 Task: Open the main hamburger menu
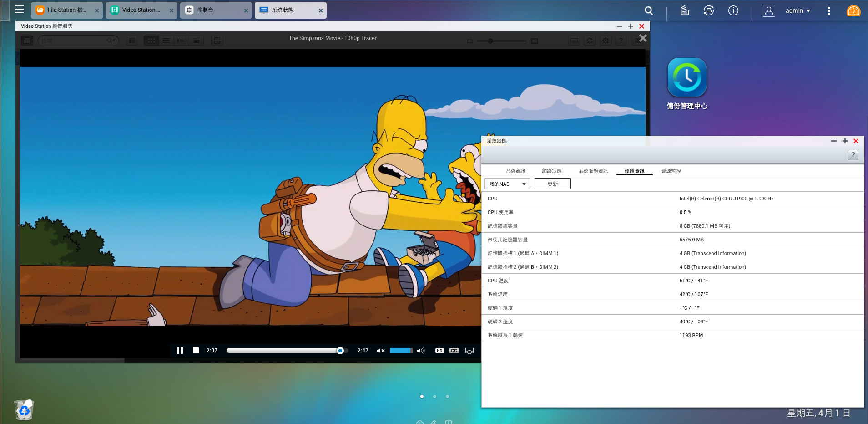point(19,10)
